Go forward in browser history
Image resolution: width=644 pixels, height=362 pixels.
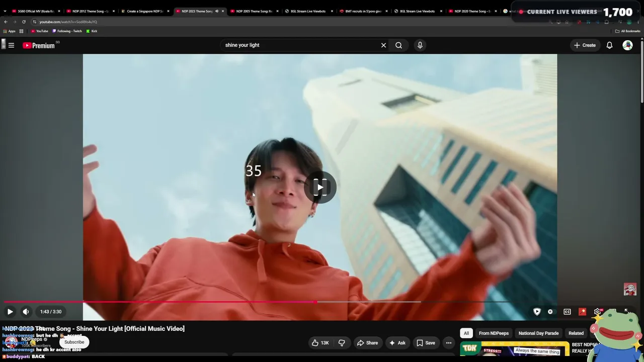[15, 22]
